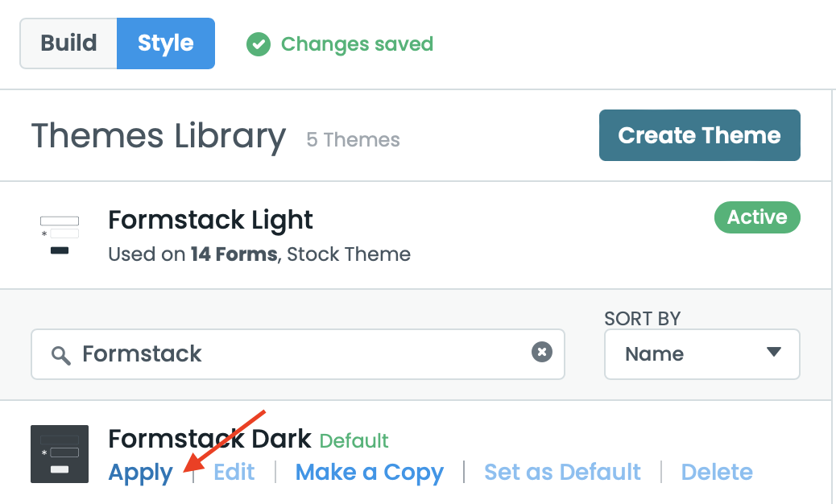
Task: Click the magnifying glass search icon
Action: [60, 354]
